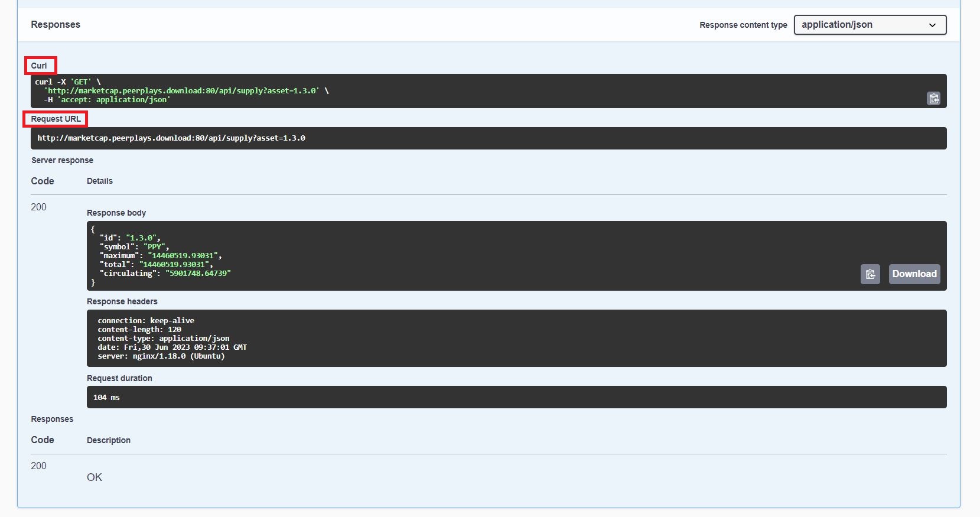Click the OK description text
The width and height of the screenshot is (980, 517).
pyautogui.click(x=95, y=477)
